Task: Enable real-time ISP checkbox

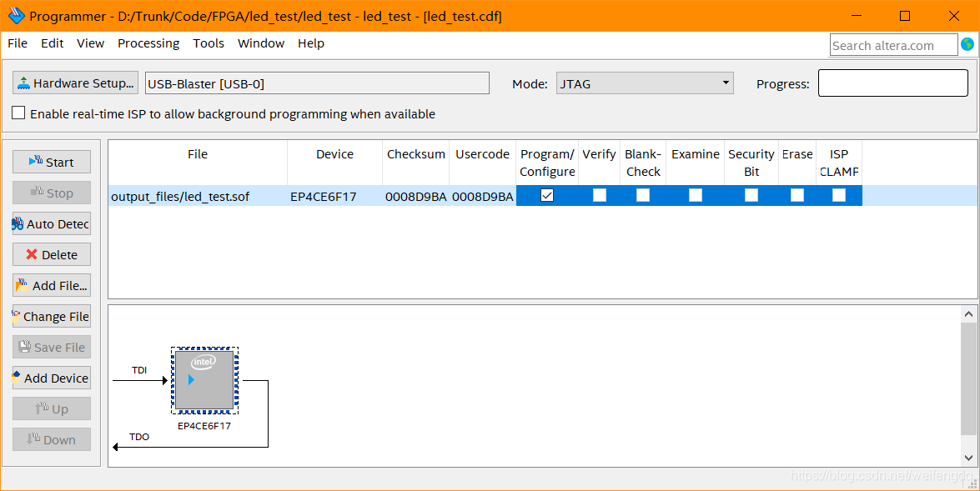Action: pyautogui.click(x=18, y=113)
